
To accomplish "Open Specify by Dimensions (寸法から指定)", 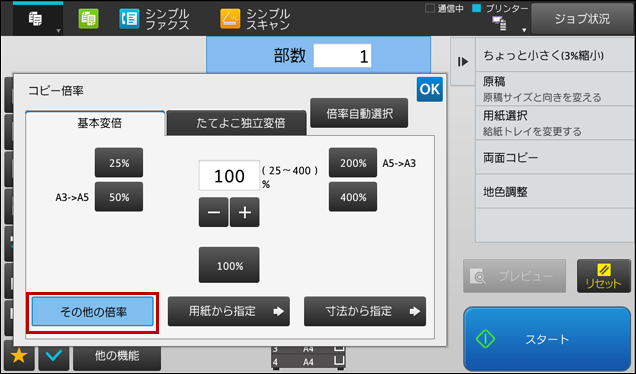I will pyautogui.click(x=365, y=312).
